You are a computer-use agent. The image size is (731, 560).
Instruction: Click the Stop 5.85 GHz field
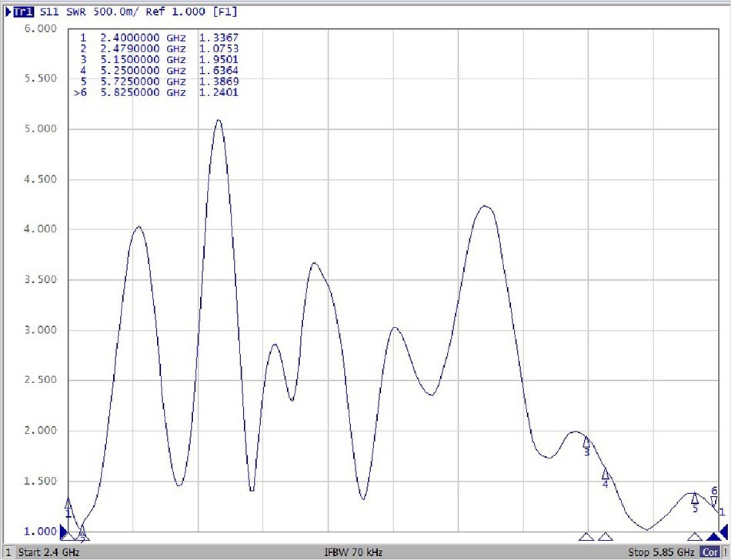pos(663,552)
